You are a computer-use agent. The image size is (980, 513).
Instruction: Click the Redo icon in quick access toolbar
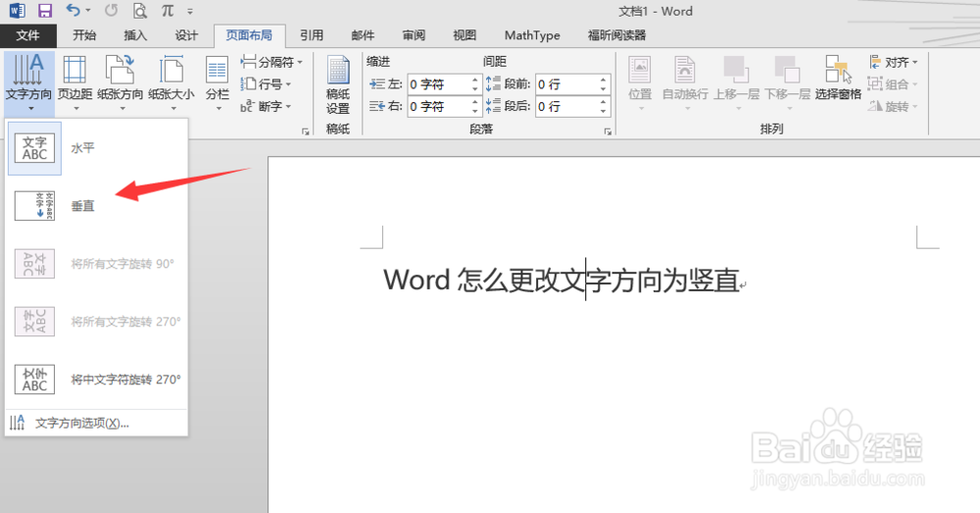click(x=112, y=11)
